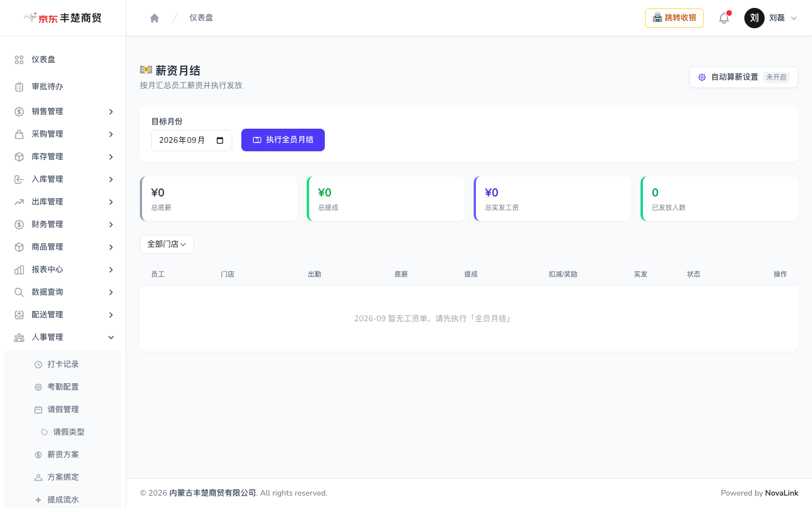This screenshot has width=812, height=508.
Task: Click the 销售管理 dollar icon
Action: (19, 112)
